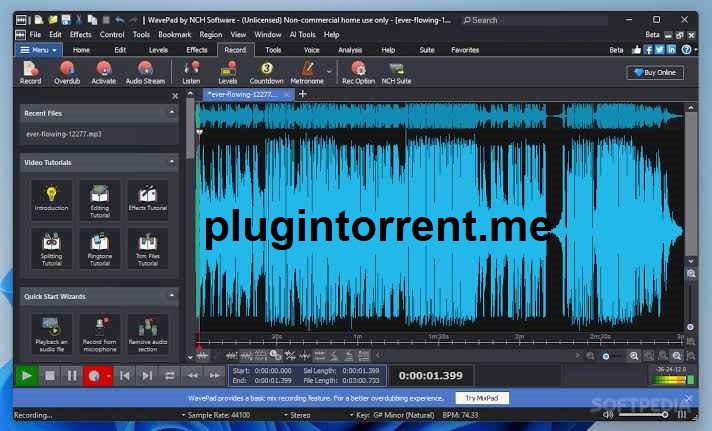Open recording Levels icon

(227, 73)
